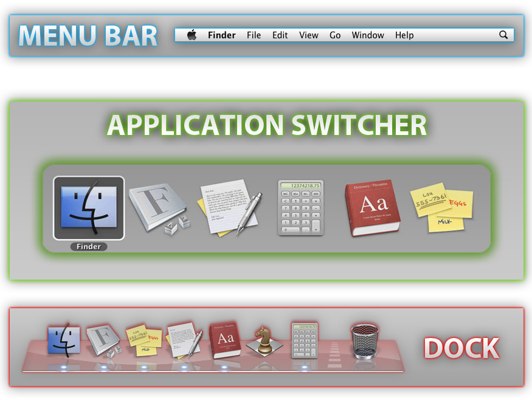The height and width of the screenshot is (400, 532).
Task: Click the Spotlight magnifying glass icon
Action: click(x=503, y=35)
